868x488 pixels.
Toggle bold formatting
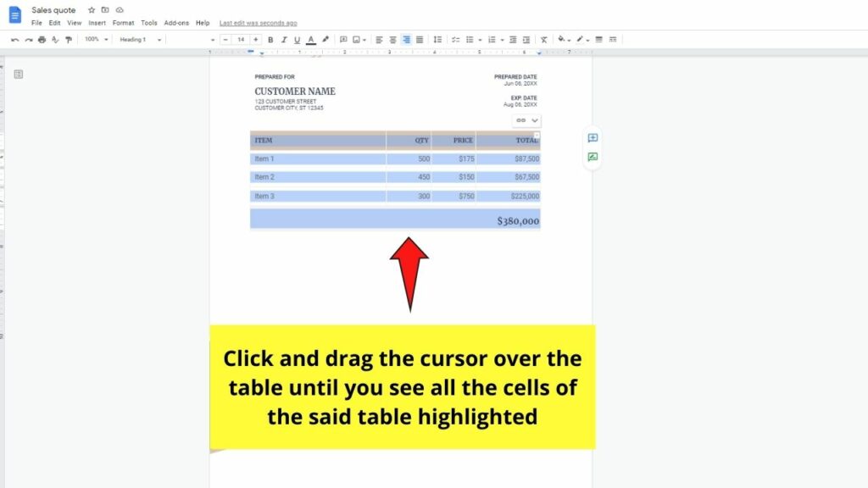tap(271, 39)
